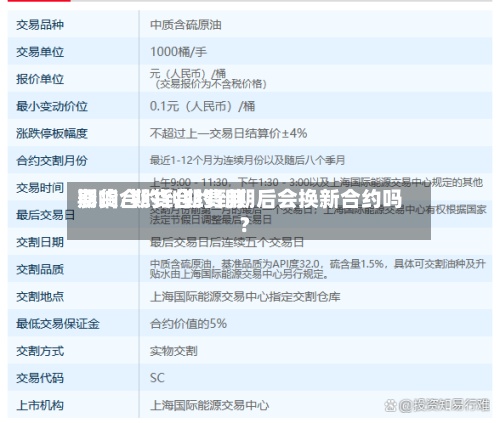This screenshot has height=423, width=500.
Task: Select the 上海国际能源交易中心 value in the 上市机构 row
Action: [209, 405]
